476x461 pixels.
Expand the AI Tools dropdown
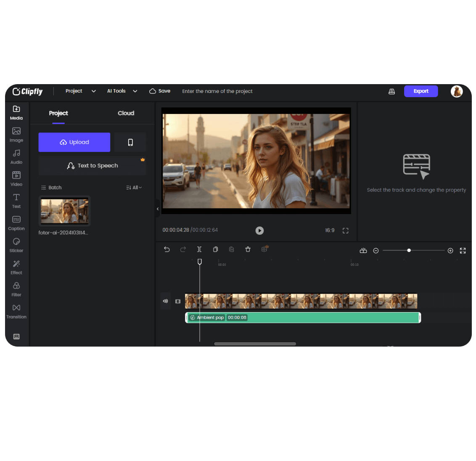click(122, 91)
